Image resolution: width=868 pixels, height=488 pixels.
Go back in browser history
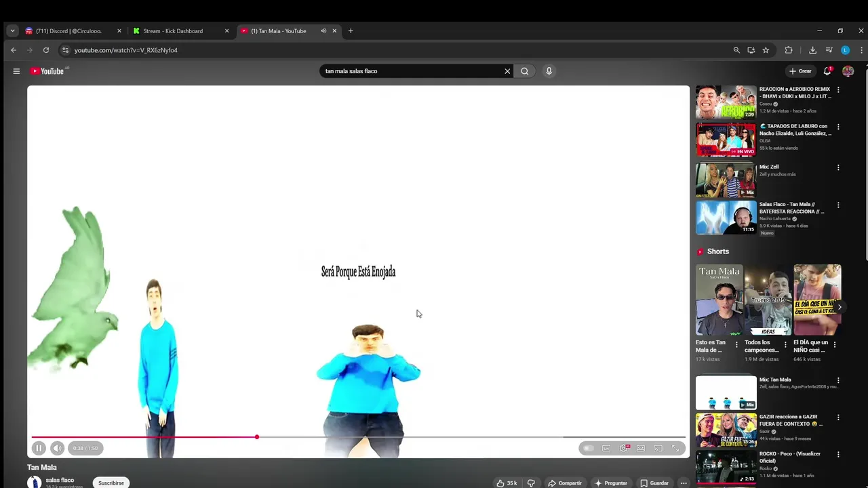(x=14, y=50)
